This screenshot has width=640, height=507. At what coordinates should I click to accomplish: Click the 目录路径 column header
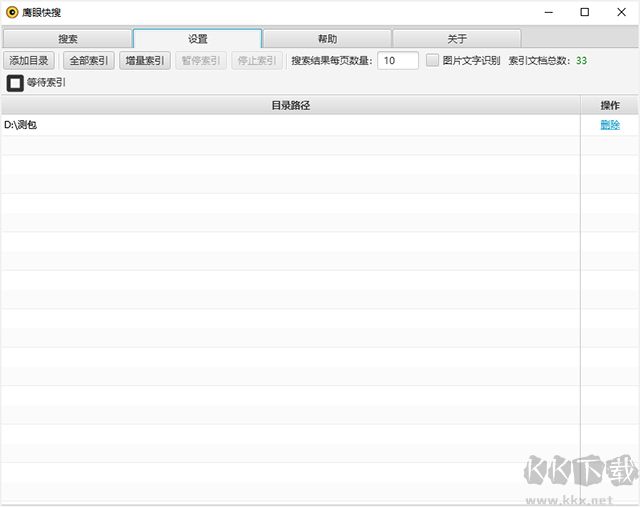(x=290, y=105)
